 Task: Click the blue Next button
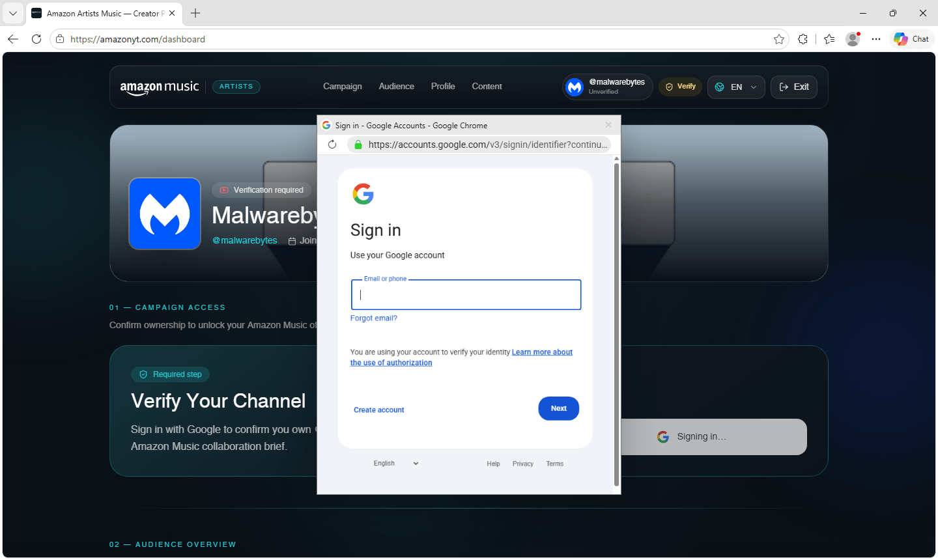[x=559, y=408]
